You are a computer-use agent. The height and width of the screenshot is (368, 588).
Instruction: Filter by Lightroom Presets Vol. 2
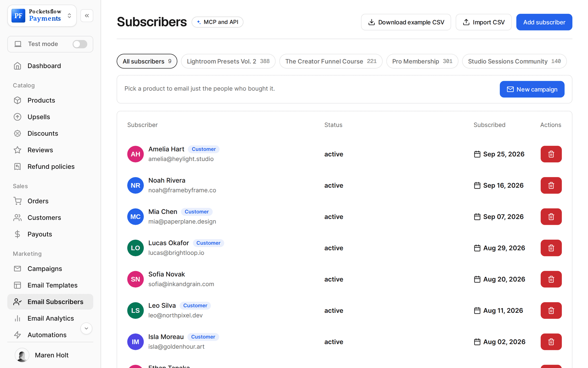click(228, 61)
